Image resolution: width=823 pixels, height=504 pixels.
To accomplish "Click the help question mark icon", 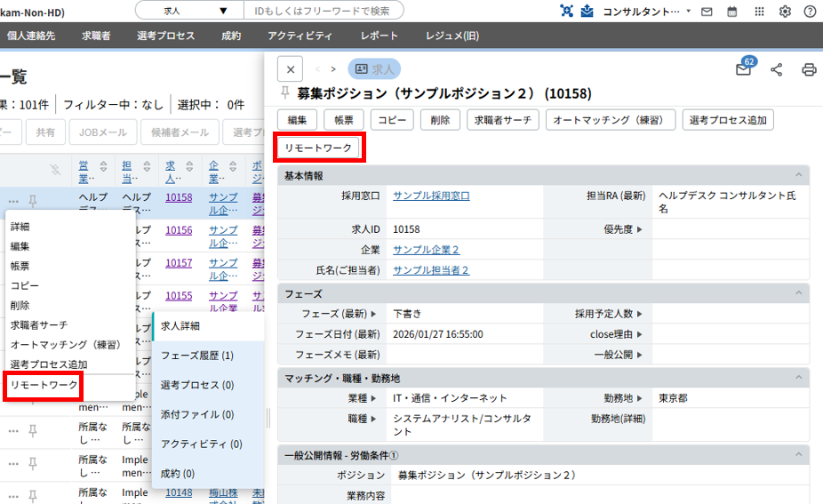I will point(810,12).
